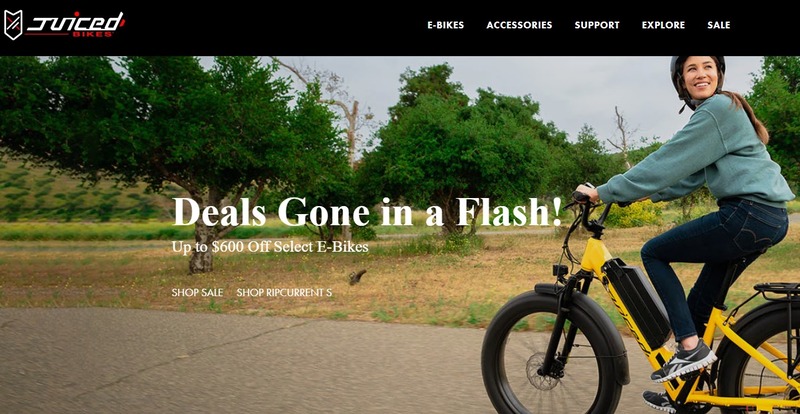Click the bike's rear cargo rack
Image resolution: width=800 pixels, height=414 pixels.
(777, 291)
